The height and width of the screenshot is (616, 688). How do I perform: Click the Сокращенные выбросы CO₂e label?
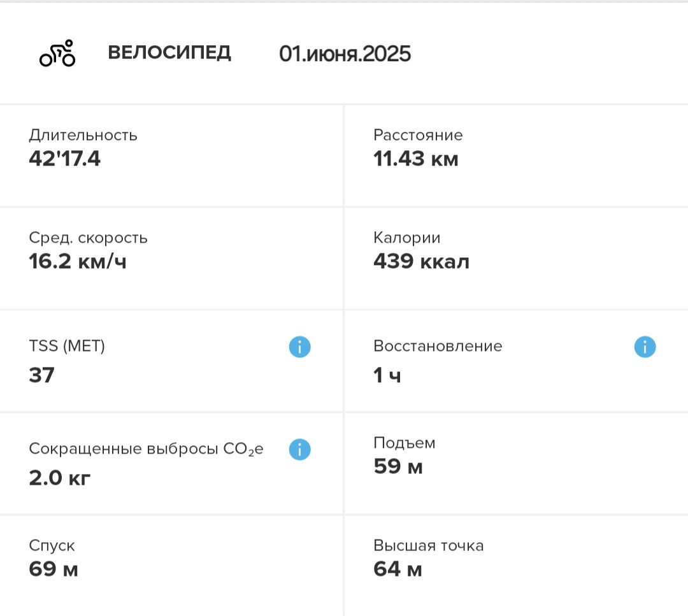(146, 449)
